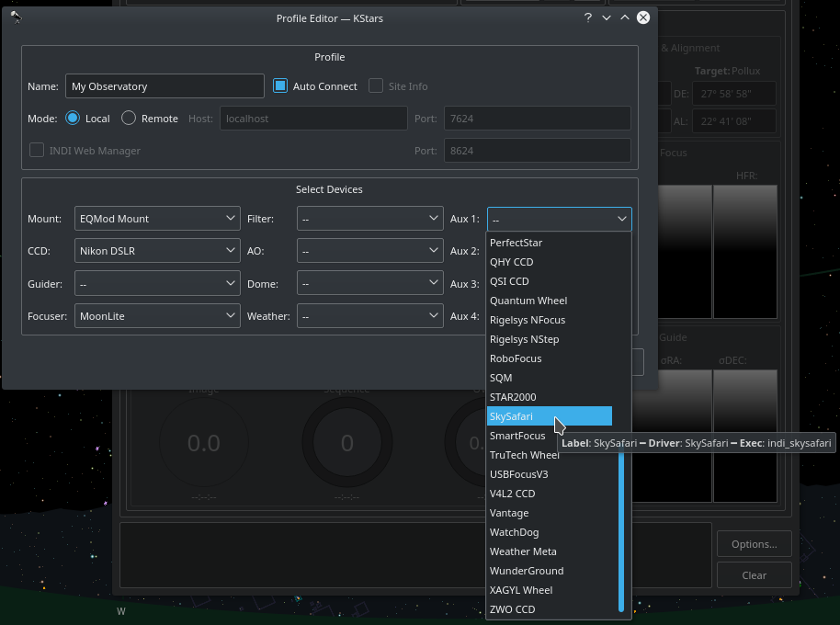Click the Port 7624 field

(538, 118)
